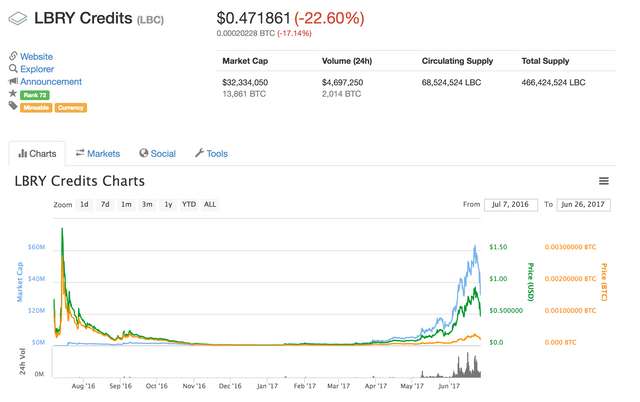Set chart zoom to 1m
640x402 pixels.
[126, 204]
